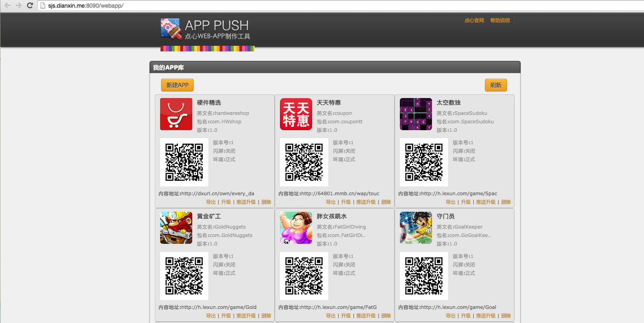Click 推送升级 for the 硬件精选 app

tap(246, 202)
